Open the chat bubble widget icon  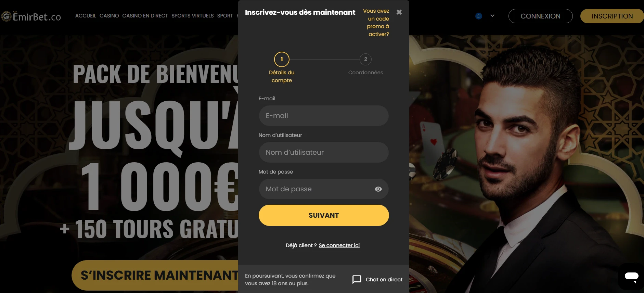(631, 277)
